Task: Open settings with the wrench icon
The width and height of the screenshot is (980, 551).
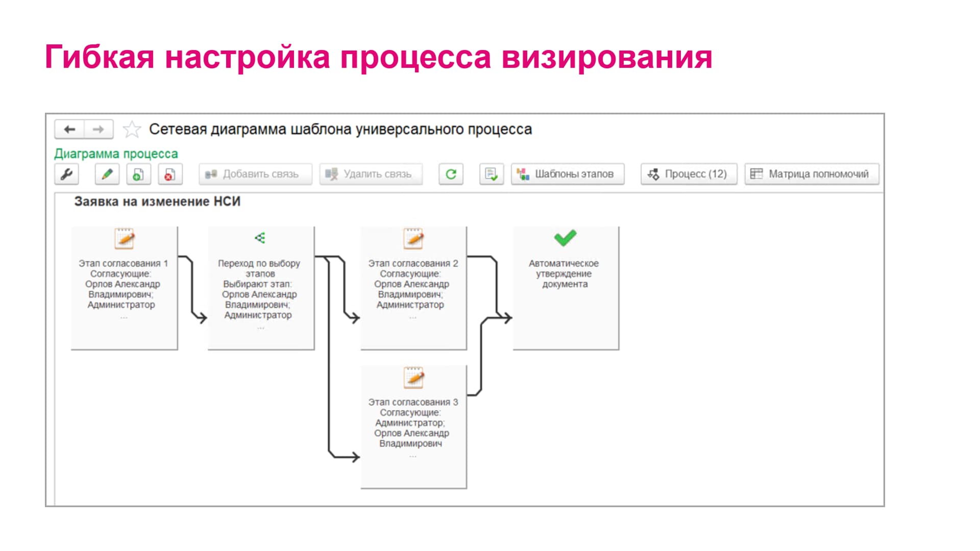Action: 66,174
